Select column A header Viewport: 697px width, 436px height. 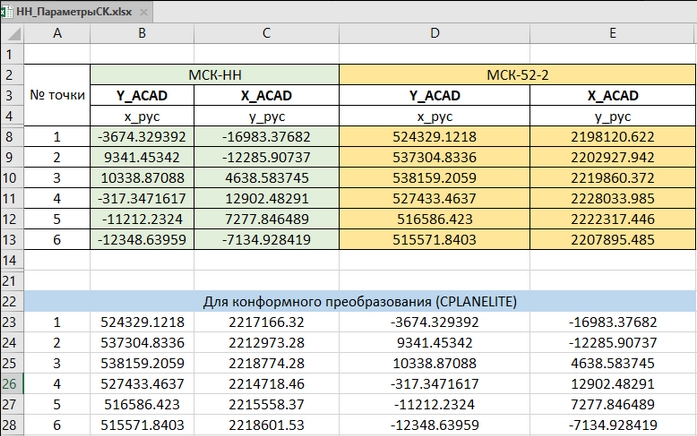coord(56,34)
